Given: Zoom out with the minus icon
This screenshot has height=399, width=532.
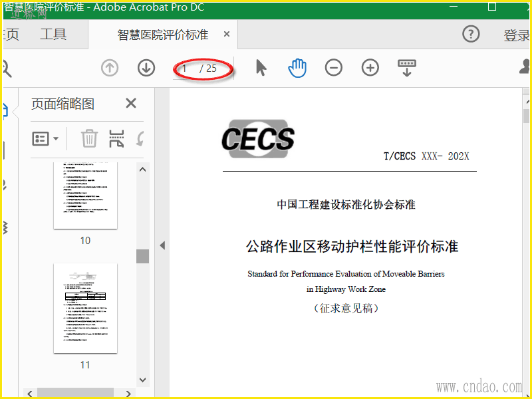Looking at the screenshot, I should (334, 68).
